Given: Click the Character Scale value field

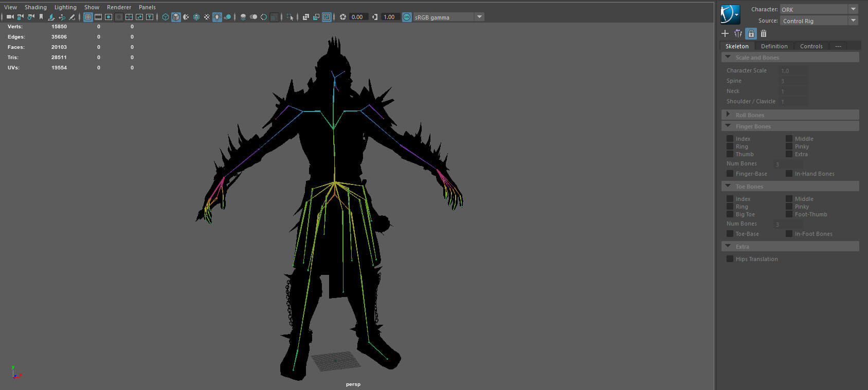Looking at the screenshot, I should 792,71.
